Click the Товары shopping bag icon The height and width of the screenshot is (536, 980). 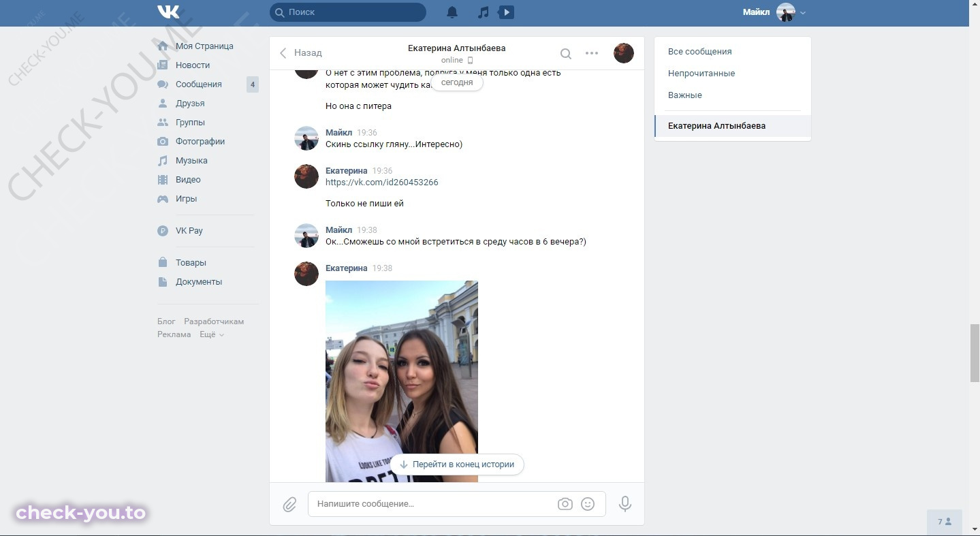163,263
